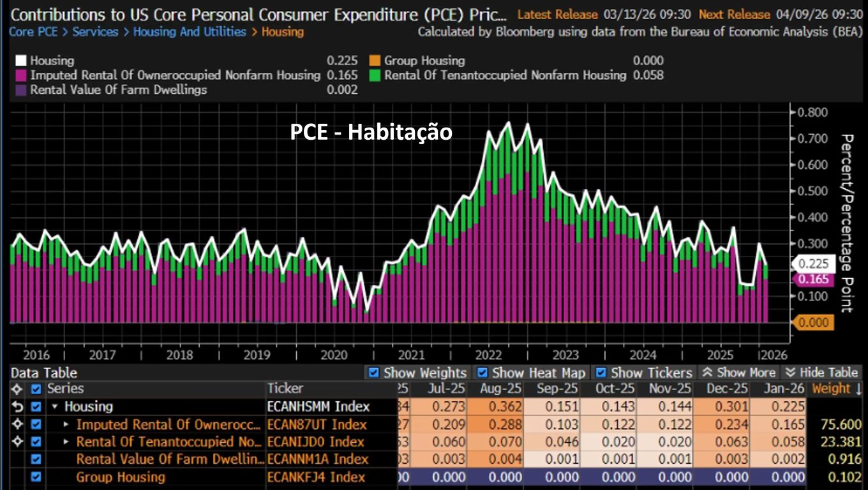Image resolution: width=868 pixels, height=490 pixels.
Task: Collapse the Housing tree row
Action: (x=55, y=407)
